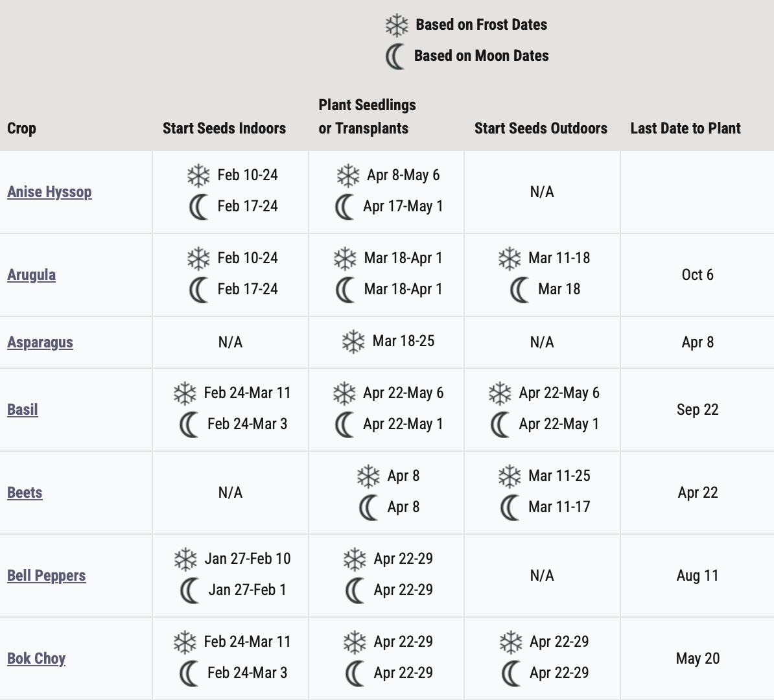
Task: Open the Beets link
Action: click(25, 493)
